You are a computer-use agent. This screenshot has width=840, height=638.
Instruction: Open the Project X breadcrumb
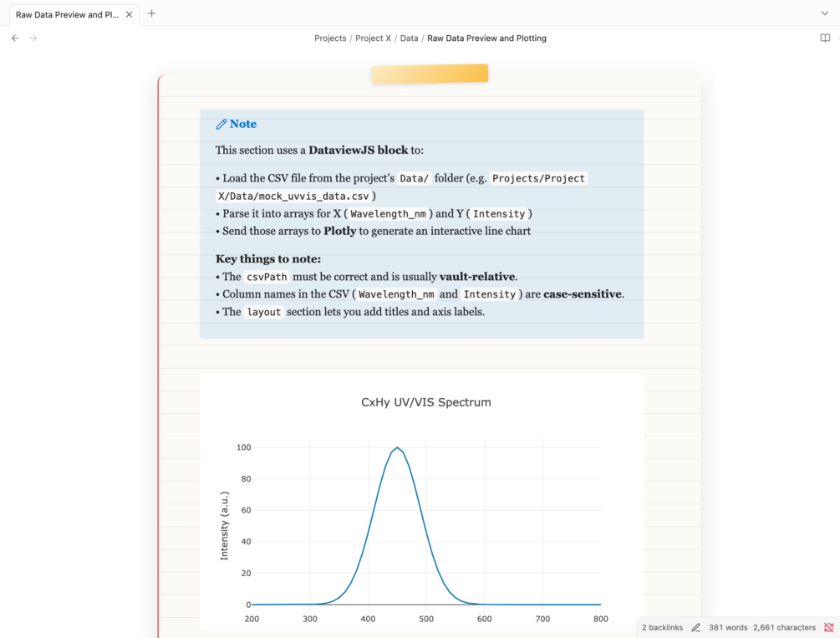373,38
